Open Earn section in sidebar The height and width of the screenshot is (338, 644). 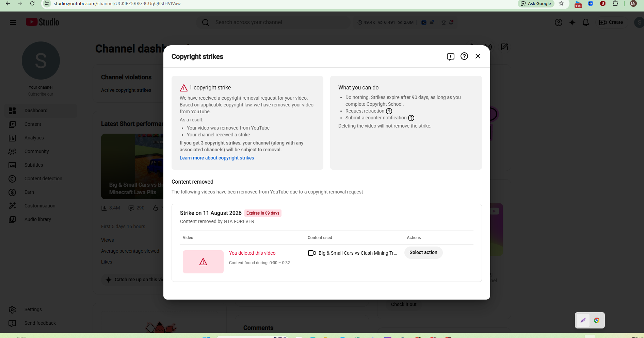point(41,192)
